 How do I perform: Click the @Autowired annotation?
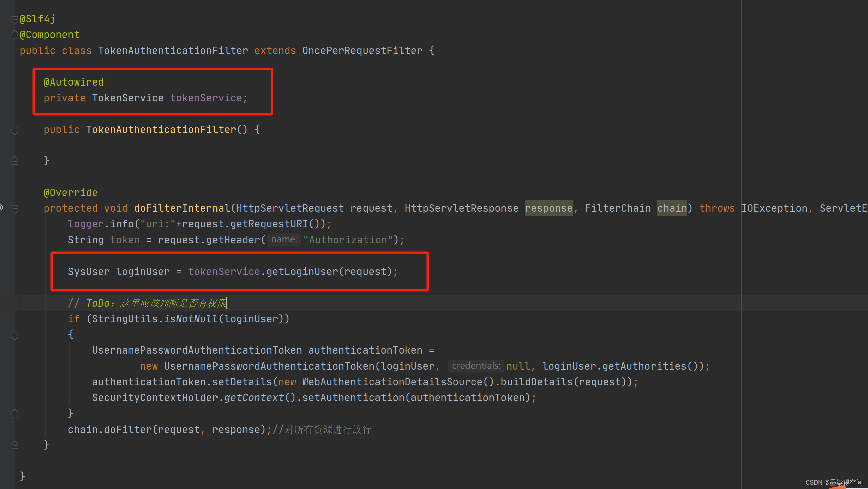[74, 82]
